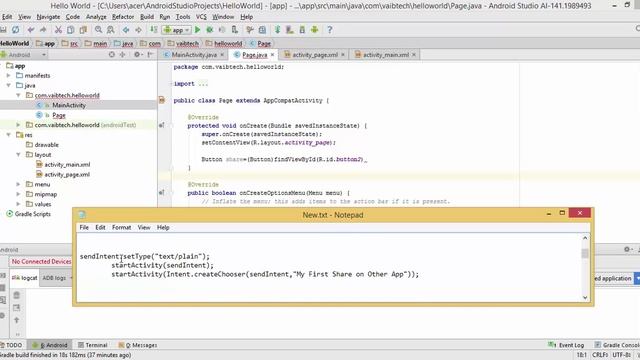Run the app with green play button

click(198, 30)
